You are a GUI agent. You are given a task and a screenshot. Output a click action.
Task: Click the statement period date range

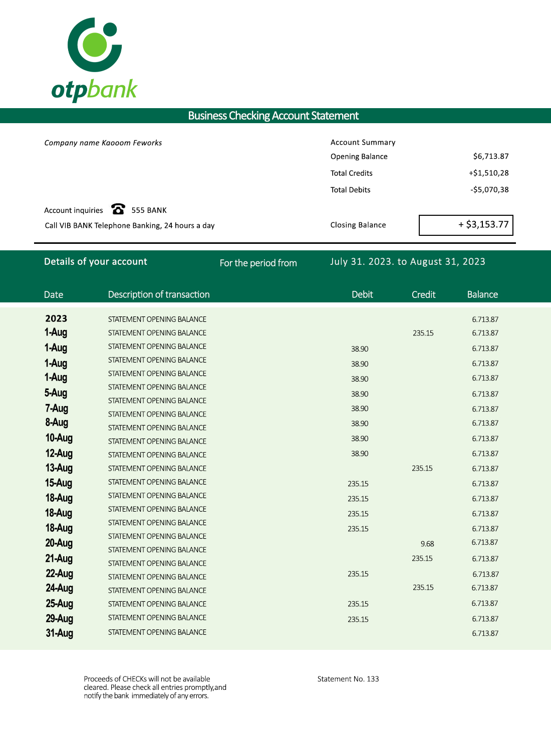(407, 262)
